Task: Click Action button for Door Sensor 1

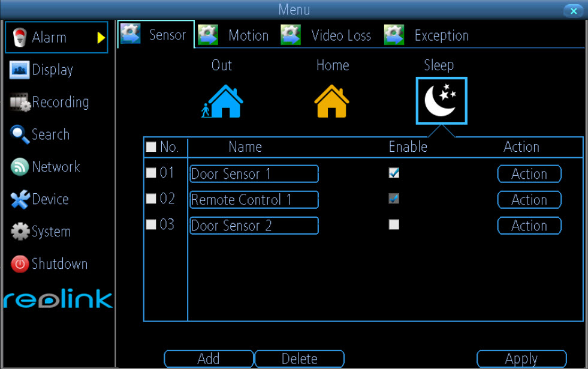Action: tap(529, 174)
